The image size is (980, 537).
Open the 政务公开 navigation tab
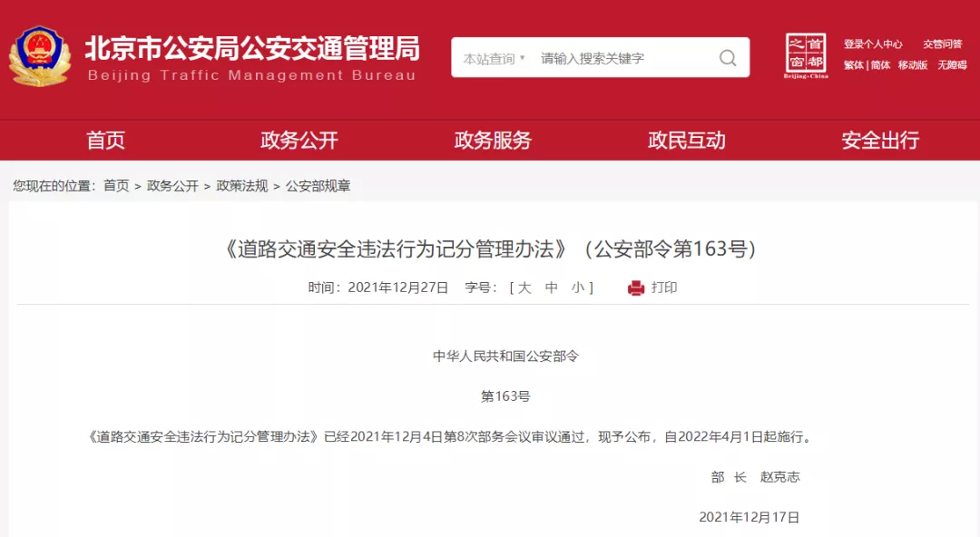(x=299, y=140)
